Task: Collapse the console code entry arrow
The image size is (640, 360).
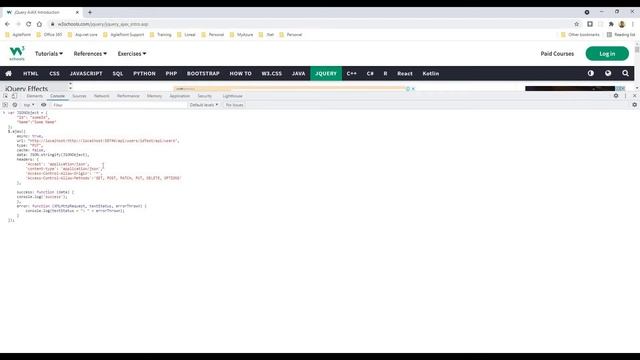Action: pos(4,113)
